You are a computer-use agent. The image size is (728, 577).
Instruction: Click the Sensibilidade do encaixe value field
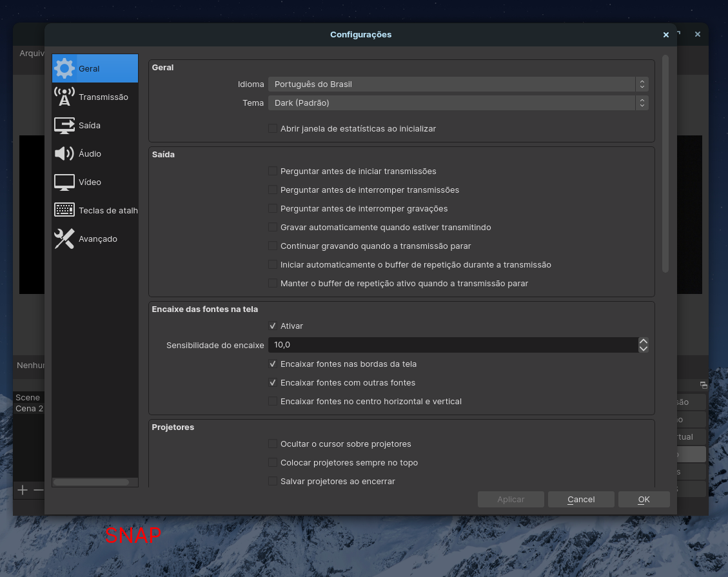(x=453, y=345)
